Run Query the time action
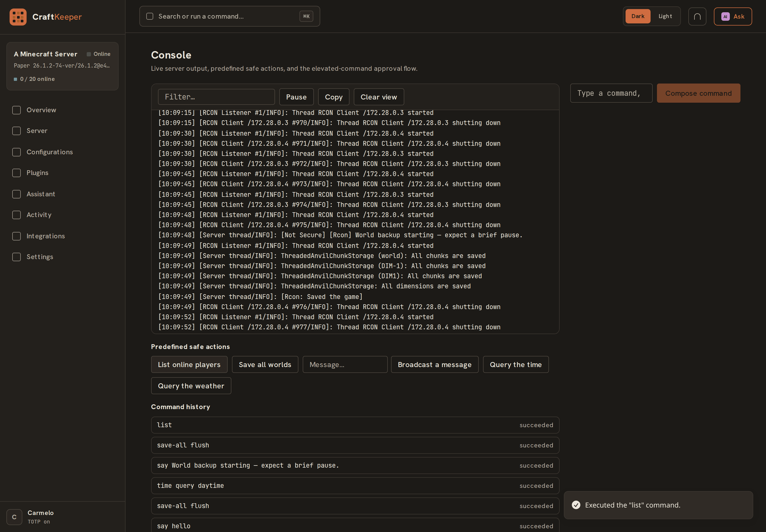The image size is (766, 532). click(x=515, y=365)
